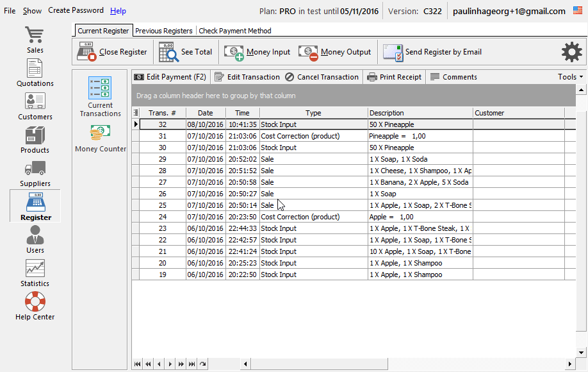
Task: Open the grid column chooser button
Action: 135,113
